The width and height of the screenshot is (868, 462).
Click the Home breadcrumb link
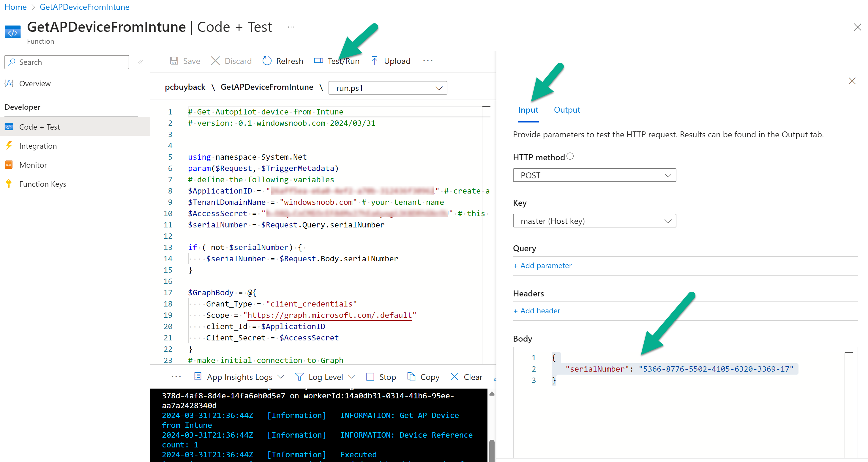click(15, 7)
